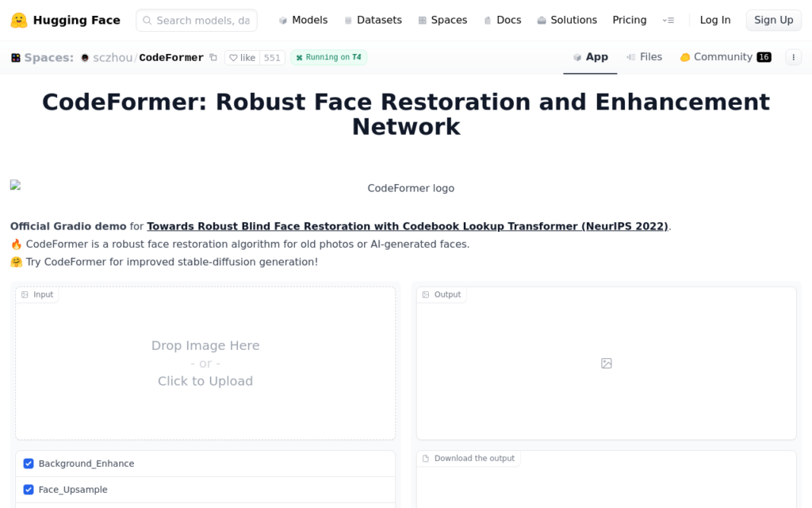
Task: Click the image placeholder in the Output panel
Action: pos(606,363)
